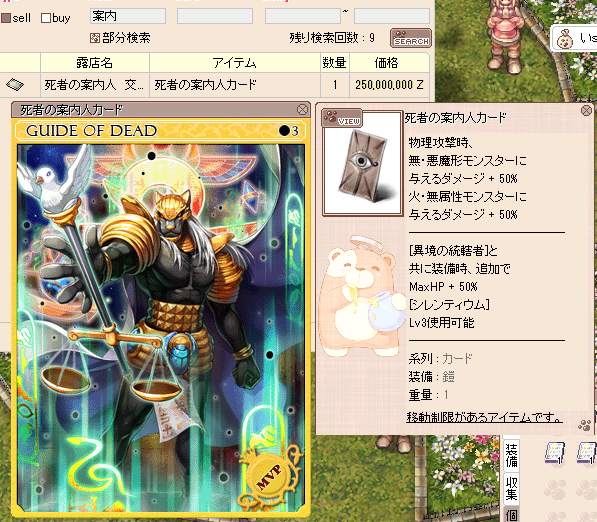The image size is (597, 522).
Task: Click the bag icon on the right
Action: [x=565, y=40]
